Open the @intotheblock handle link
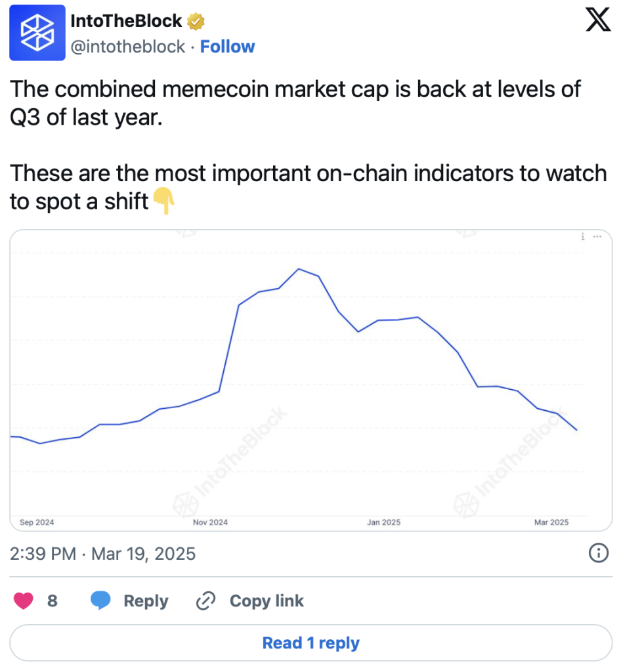The width and height of the screenshot is (621, 672). point(128,47)
